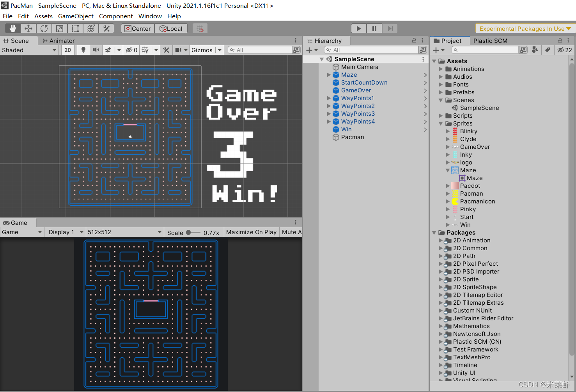Click the Scene view search field
576x392 pixels.
260,50
